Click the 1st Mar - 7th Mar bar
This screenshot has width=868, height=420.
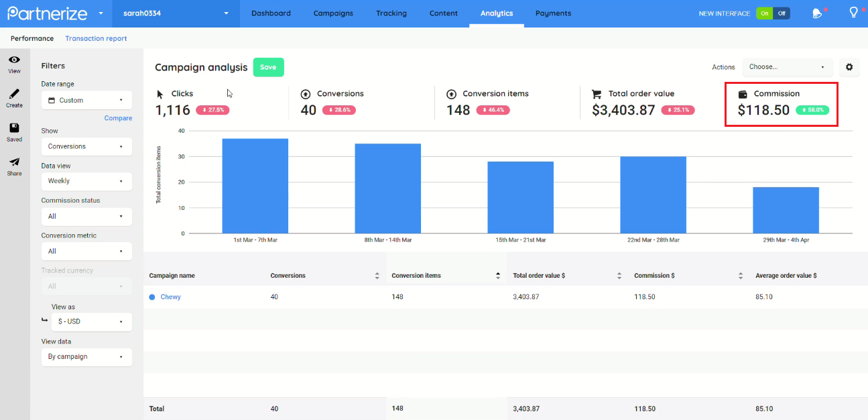255,186
